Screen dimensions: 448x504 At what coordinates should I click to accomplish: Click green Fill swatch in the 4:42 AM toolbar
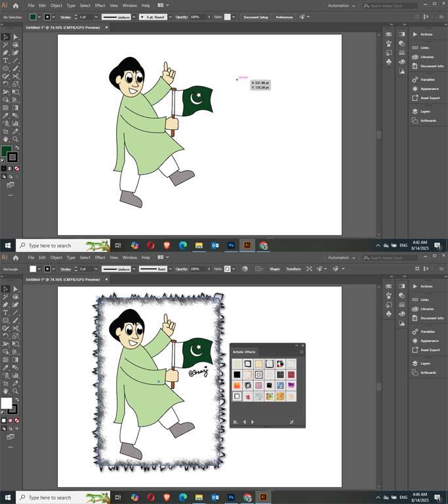pyautogui.click(x=7, y=151)
